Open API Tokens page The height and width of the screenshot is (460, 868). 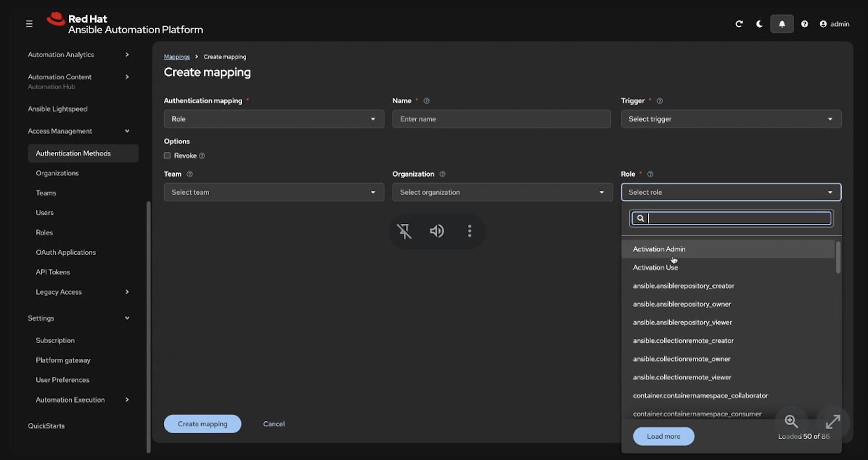click(x=53, y=272)
